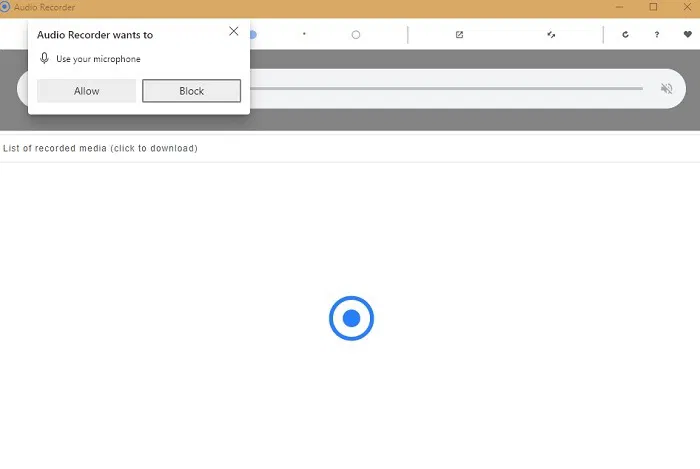Toggle the muted speaker icon
700x469 pixels.
667,89
